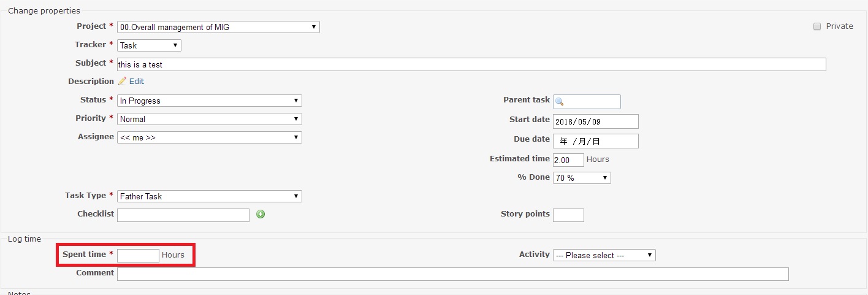The image size is (868, 295).
Task: Expand the Status dropdown showing In Progress
Action: (210, 101)
